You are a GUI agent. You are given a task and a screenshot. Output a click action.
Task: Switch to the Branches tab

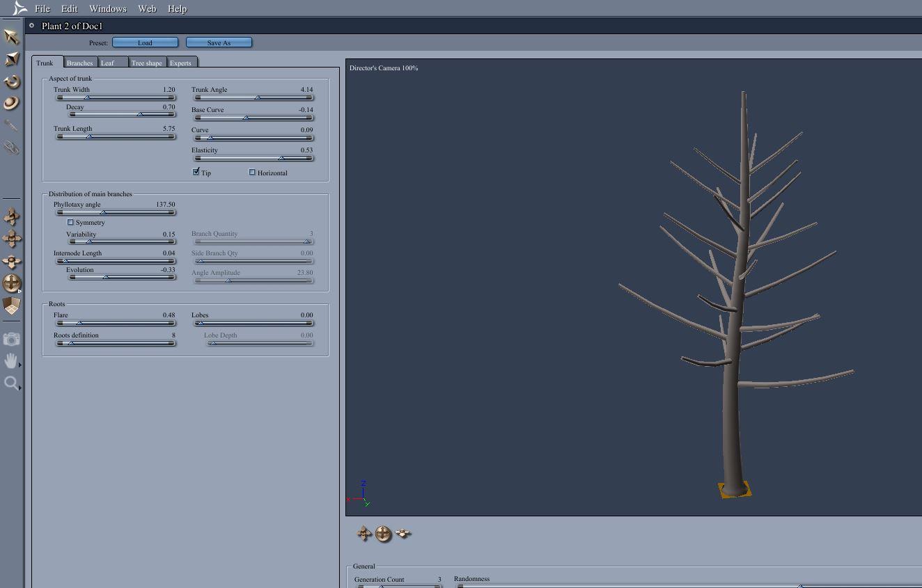[80, 63]
